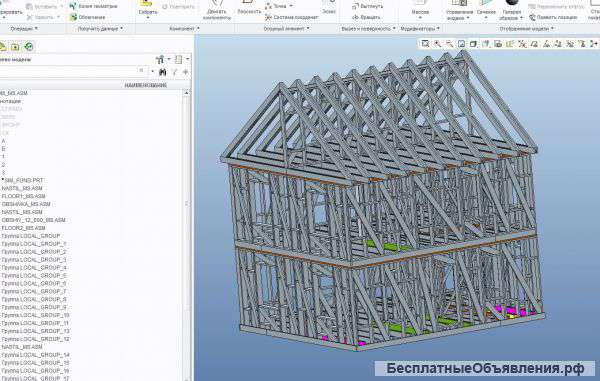Screen dimensions: 600x381
Task: Click the Вращать (Revolve) tool
Action: click(366, 17)
